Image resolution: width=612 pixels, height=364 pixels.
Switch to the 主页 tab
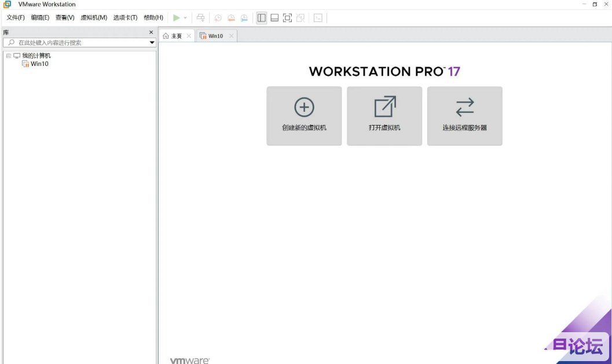(177, 36)
